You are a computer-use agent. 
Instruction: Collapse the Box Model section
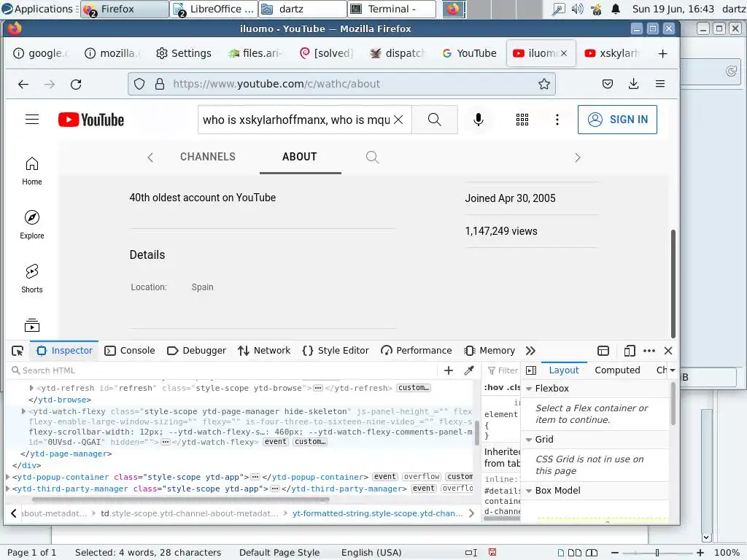pos(528,491)
